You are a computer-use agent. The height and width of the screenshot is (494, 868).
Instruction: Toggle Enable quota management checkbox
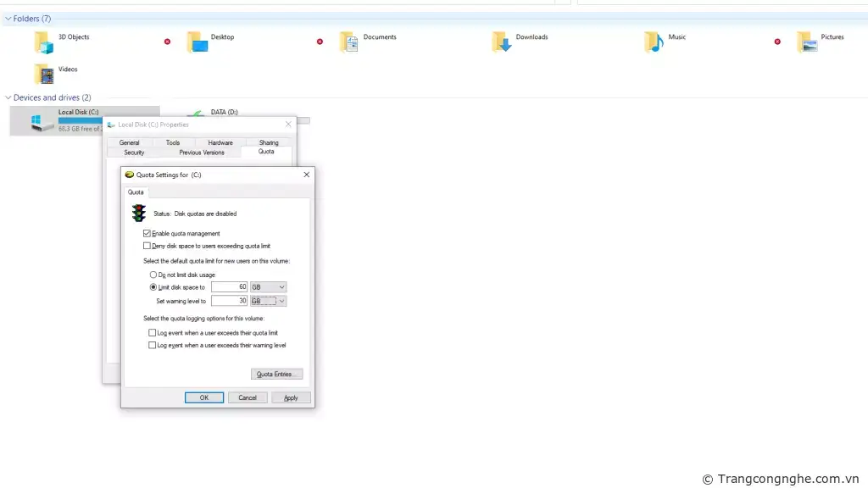click(147, 233)
